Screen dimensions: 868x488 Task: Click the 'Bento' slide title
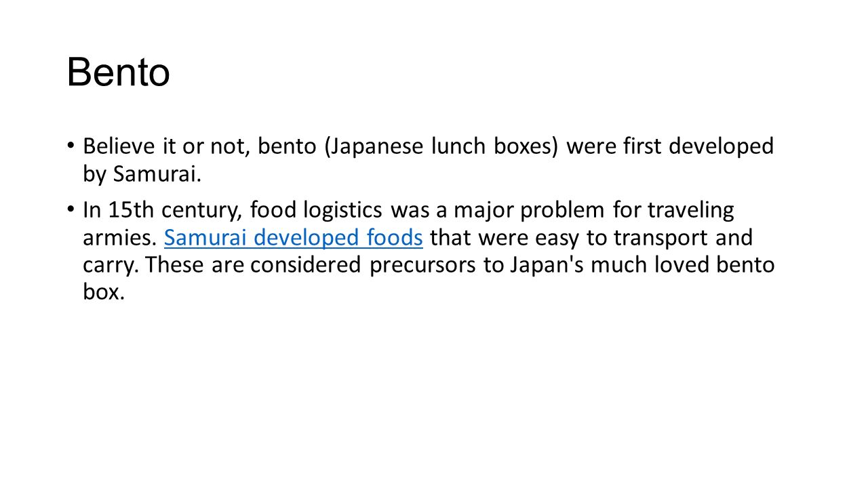[118, 73]
